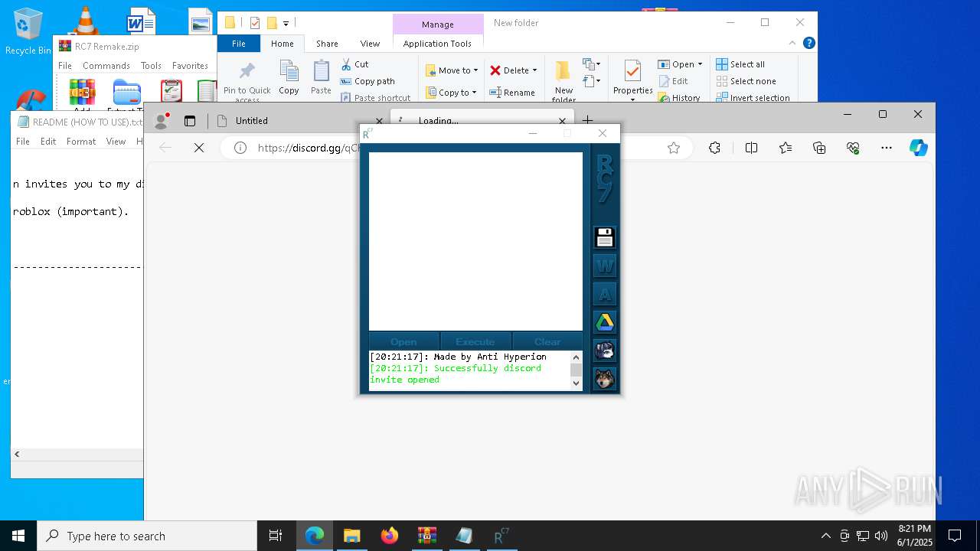Viewport: 980px width, 551px height.
Task: Expand the Delete dropdown arrow
Action: (534, 70)
